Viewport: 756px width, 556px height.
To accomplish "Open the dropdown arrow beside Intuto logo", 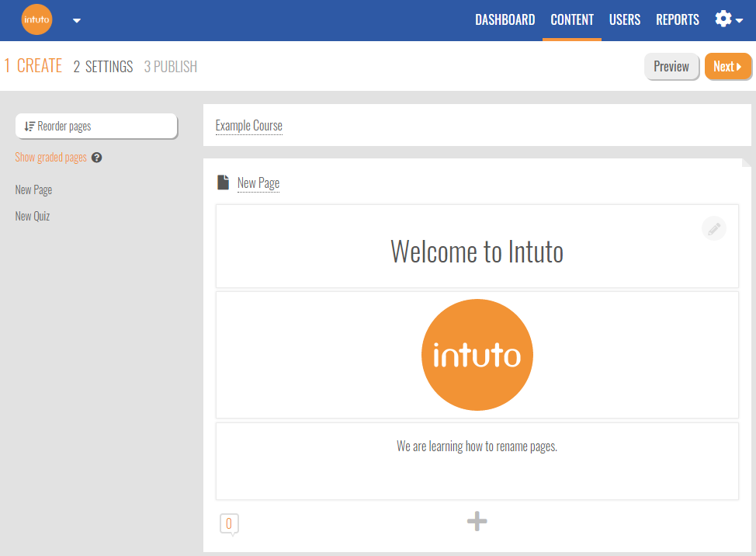I will [x=77, y=21].
